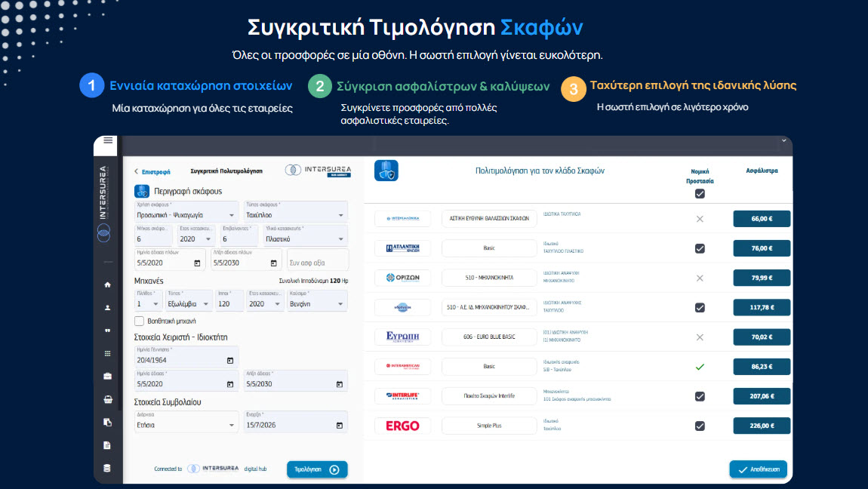Toggle the Νομική Προστασία header checkbox
Viewport: 868px width, 489px height.
(x=700, y=194)
